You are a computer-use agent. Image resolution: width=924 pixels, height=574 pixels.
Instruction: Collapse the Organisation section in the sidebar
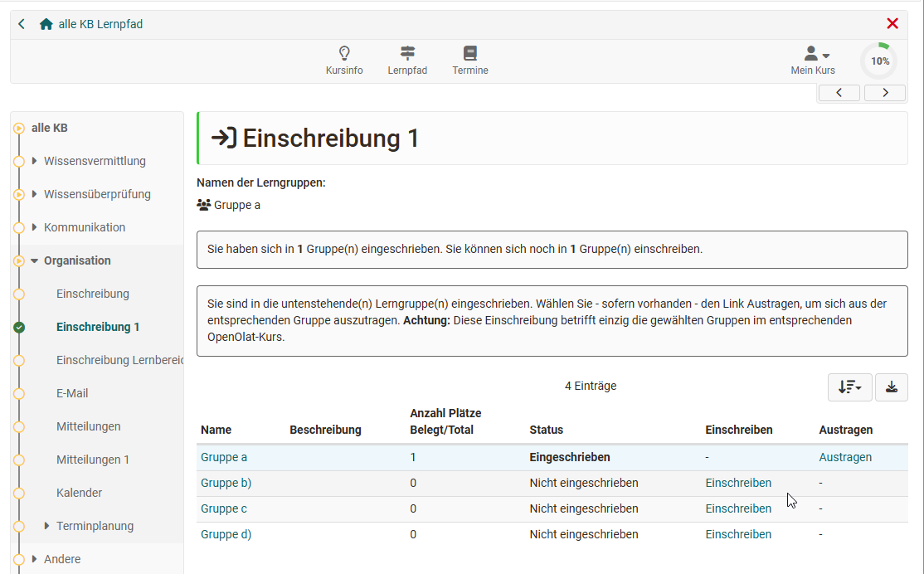33,260
